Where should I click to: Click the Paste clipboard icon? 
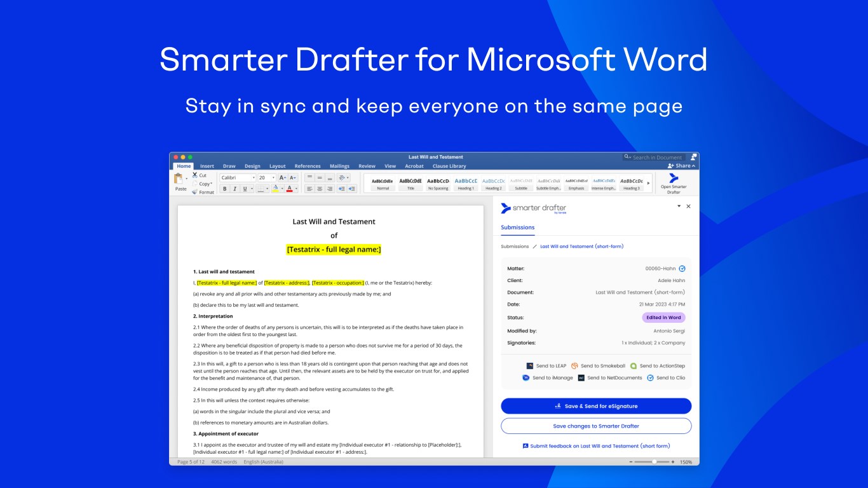[179, 179]
